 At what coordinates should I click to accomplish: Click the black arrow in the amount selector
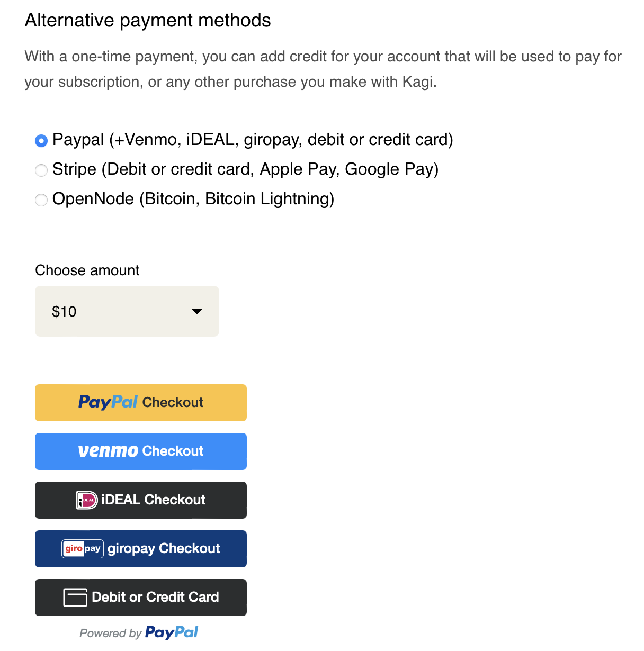click(x=197, y=312)
